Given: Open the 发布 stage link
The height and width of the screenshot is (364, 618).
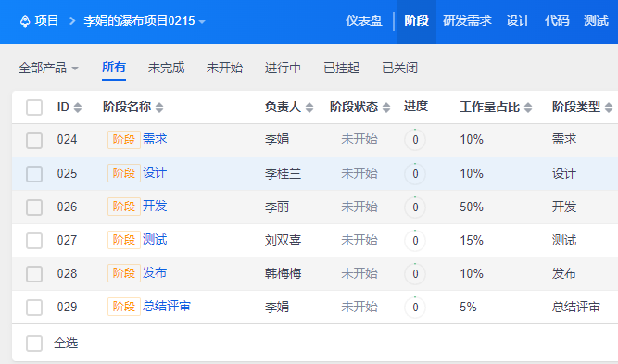Looking at the screenshot, I should click(155, 272).
